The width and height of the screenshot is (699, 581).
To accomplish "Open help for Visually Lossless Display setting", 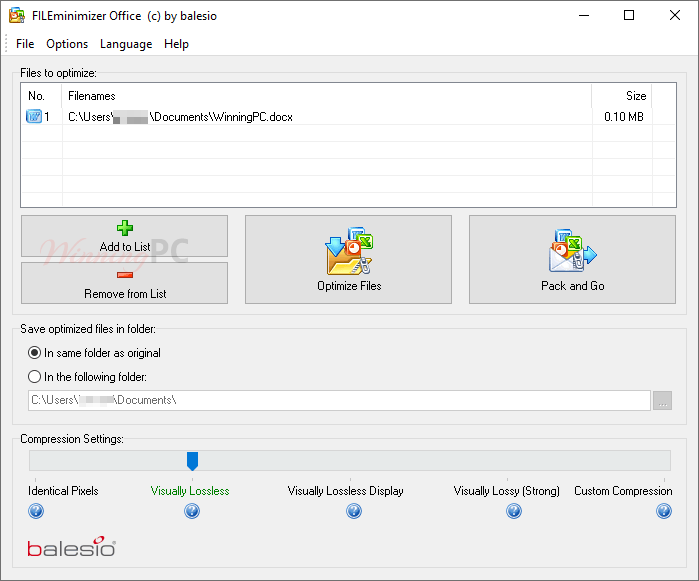I will point(354,511).
